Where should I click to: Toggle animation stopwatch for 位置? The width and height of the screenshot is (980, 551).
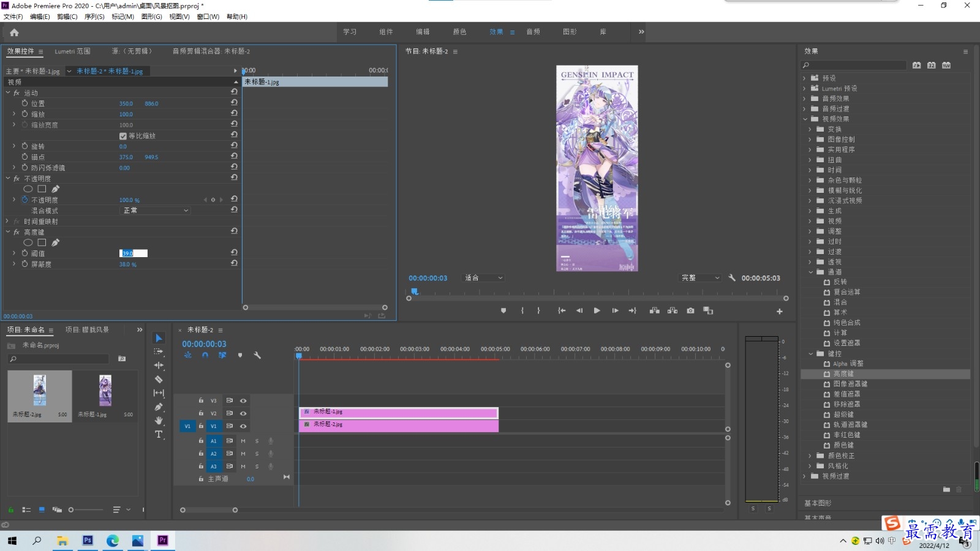pyautogui.click(x=24, y=103)
